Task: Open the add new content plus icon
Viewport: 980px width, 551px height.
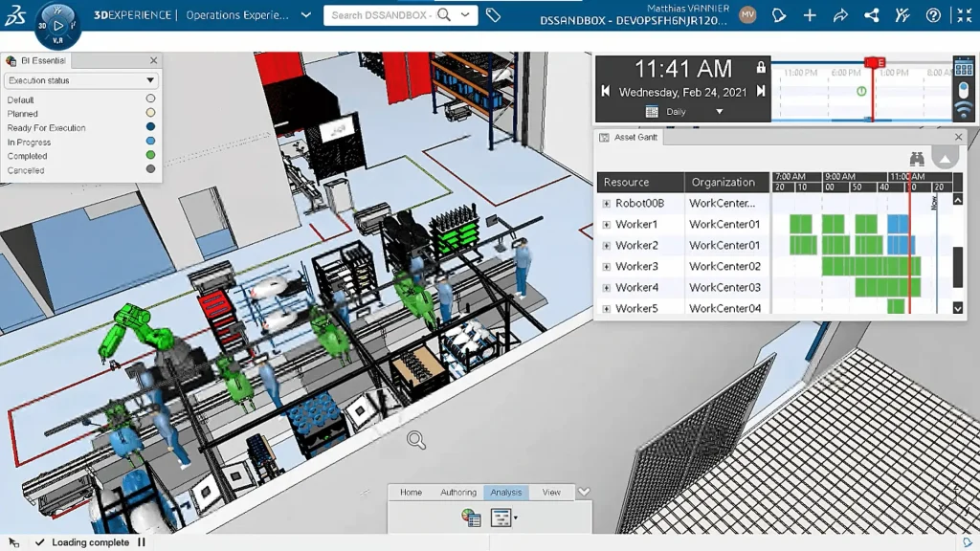Action: point(810,15)
